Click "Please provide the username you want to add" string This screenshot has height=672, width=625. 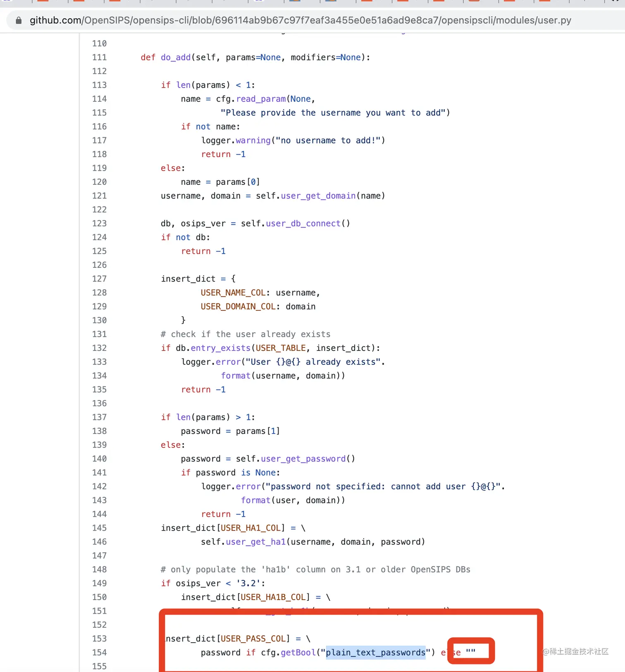pos(333,113)
